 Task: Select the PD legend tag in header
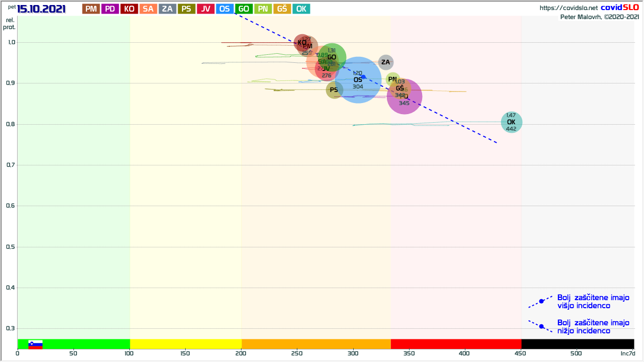[110, 9]
